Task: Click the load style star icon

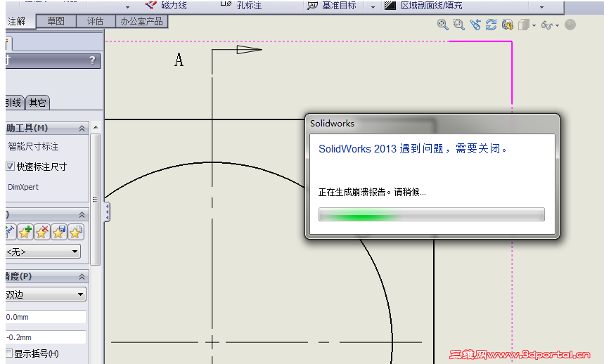Action: (76, 232)
